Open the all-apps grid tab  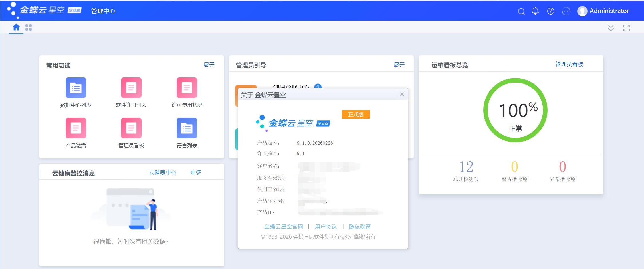(x=29, y=27)
